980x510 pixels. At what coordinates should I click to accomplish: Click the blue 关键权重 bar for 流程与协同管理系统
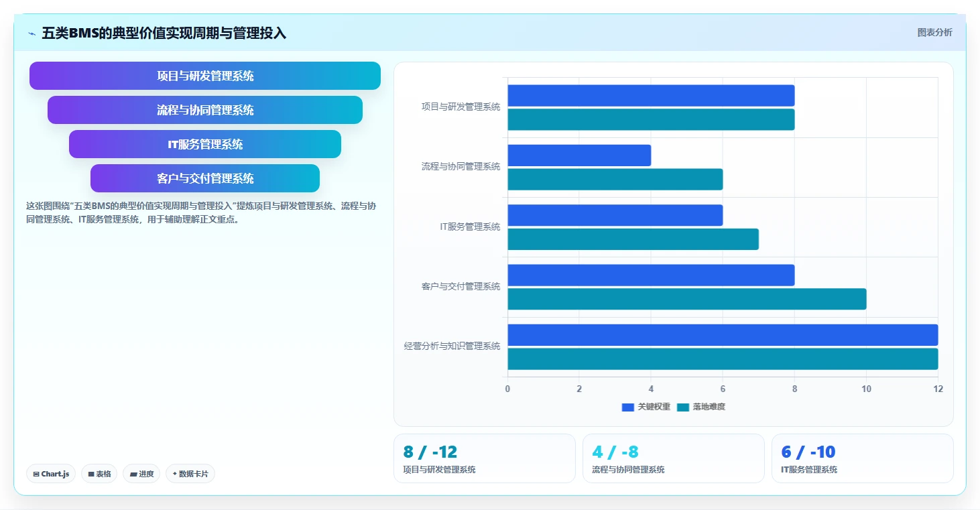click(579, 155)
